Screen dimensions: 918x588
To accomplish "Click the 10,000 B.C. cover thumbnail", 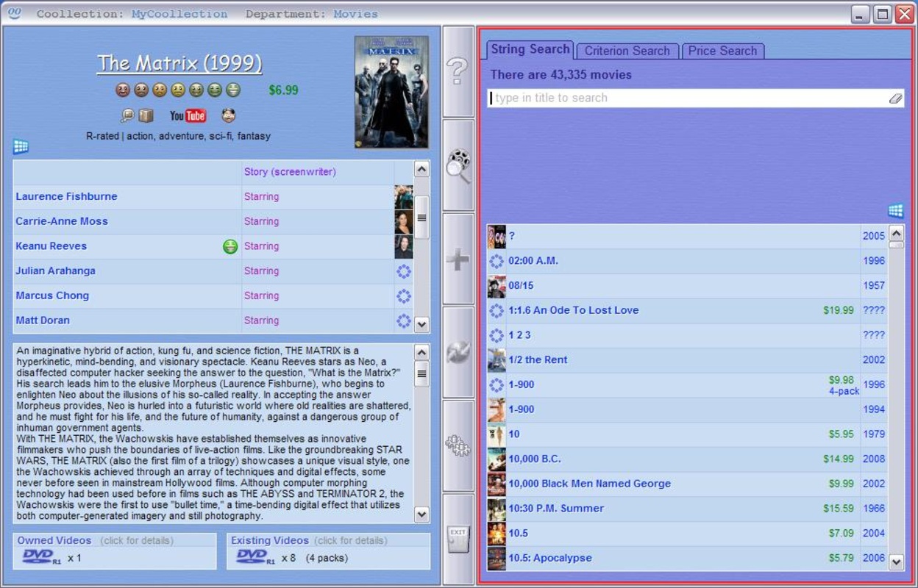I will [497, 459].
